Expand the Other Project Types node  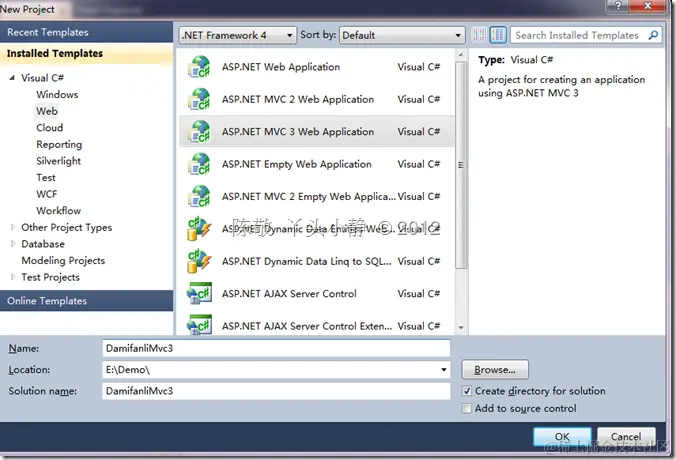click(x=13, y=227)
